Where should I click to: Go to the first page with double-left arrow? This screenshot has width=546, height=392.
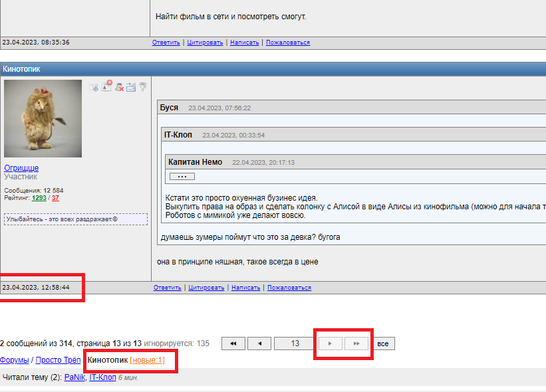click(x=233, y=343)
